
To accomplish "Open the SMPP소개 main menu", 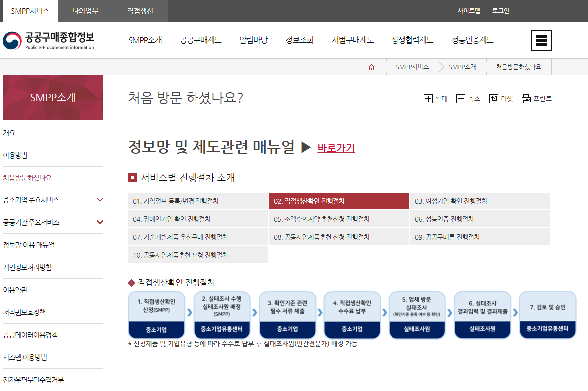I will pyautogui.click(x=145, y=40).
